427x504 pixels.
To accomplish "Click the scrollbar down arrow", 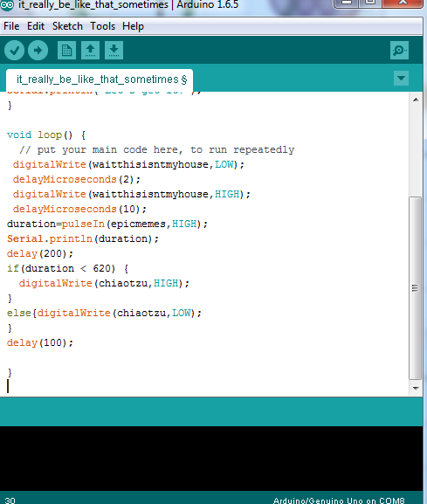I will pos(416,389).
